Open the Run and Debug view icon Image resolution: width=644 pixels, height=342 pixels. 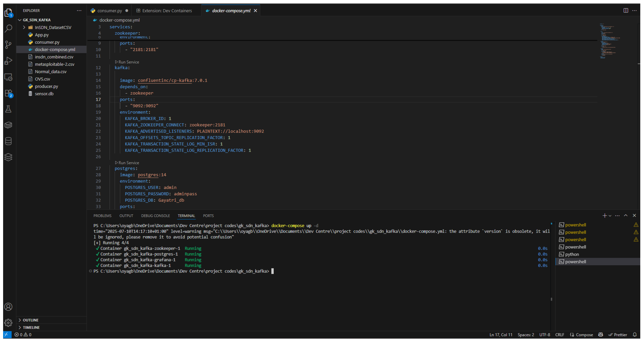coord(9,61)
